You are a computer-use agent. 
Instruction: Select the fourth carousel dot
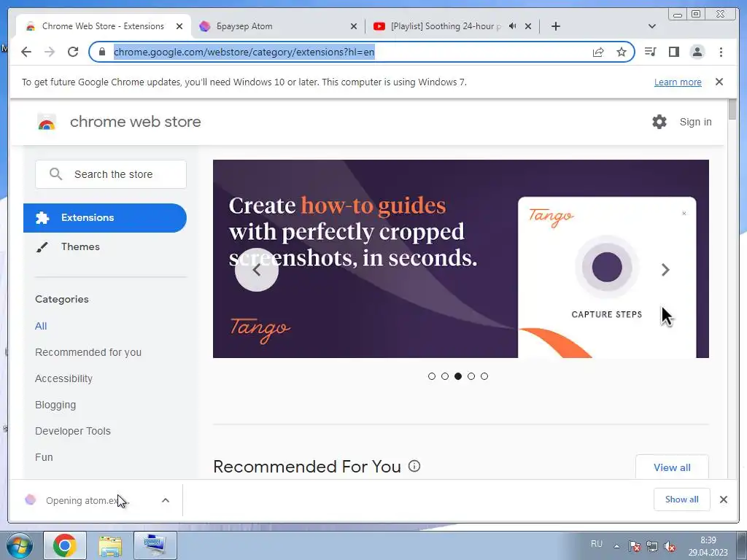click(471, 376)
